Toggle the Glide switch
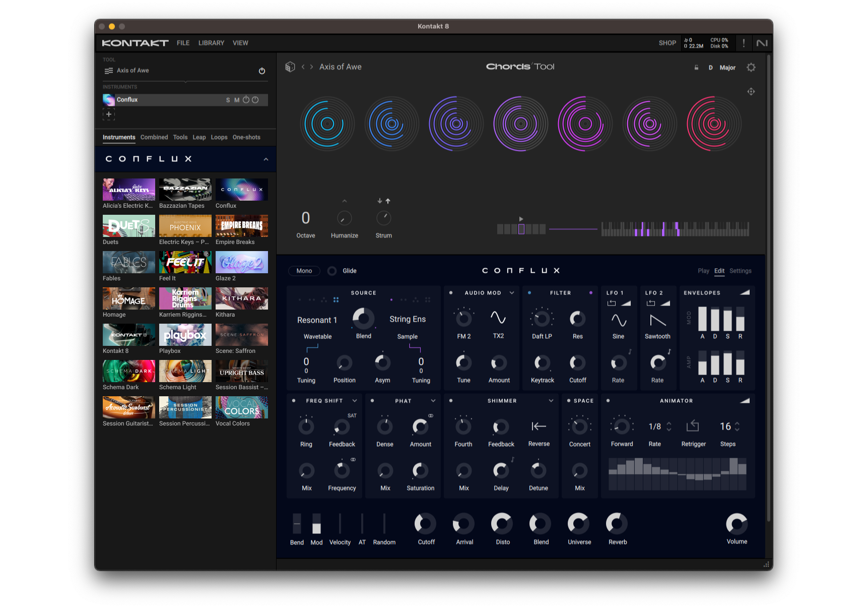868x608 pixels. click(332, 271)
